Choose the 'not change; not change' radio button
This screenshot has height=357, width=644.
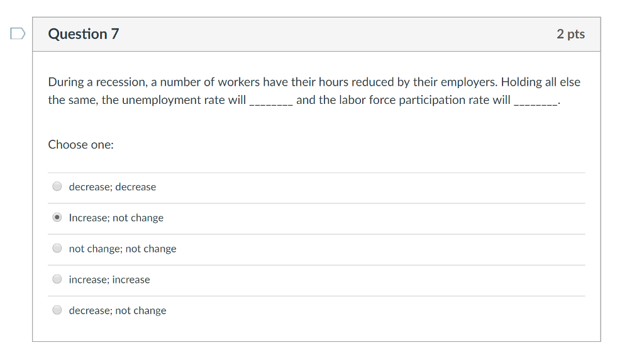57,248
